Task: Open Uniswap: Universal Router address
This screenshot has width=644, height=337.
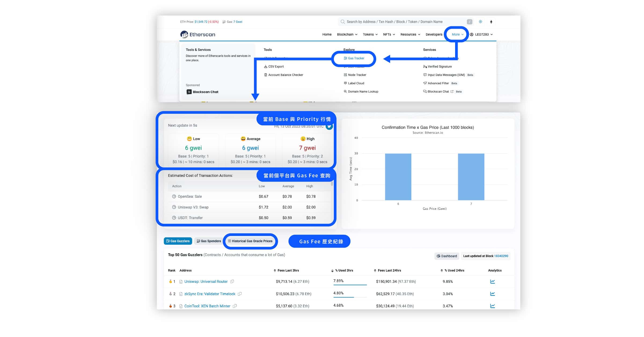Action: pos(206,281)
